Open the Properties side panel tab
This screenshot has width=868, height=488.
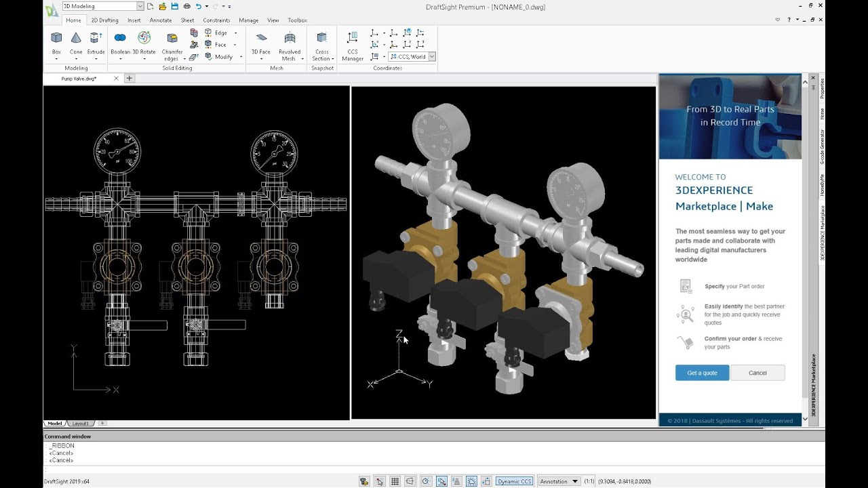pos(822,89)
